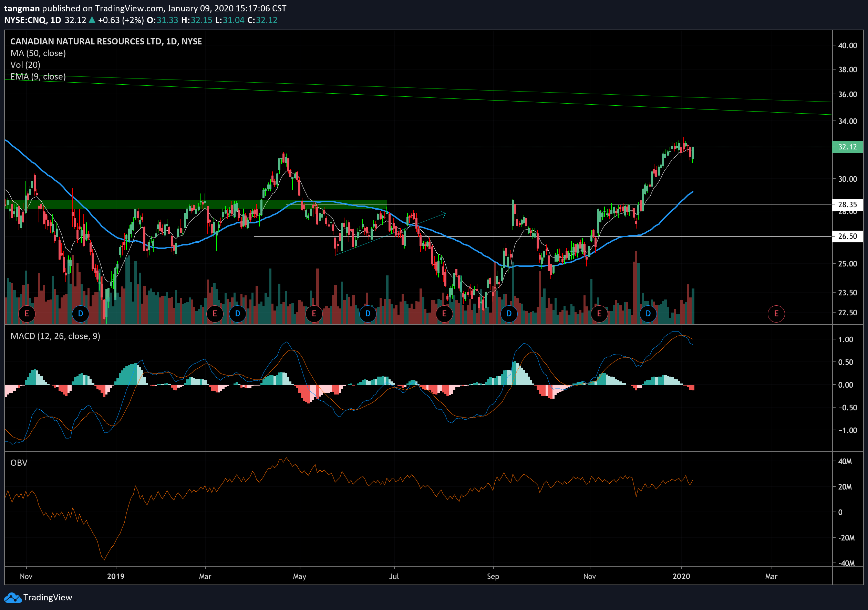Viewport: 868px width, 610px height.
Task: Click the tangman author name
Action: [22, 8]
